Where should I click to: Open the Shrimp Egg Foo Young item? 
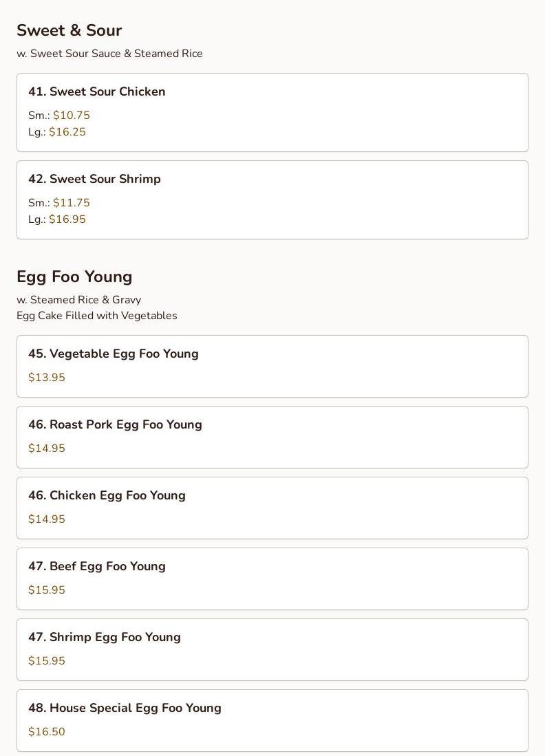(105, 637)
